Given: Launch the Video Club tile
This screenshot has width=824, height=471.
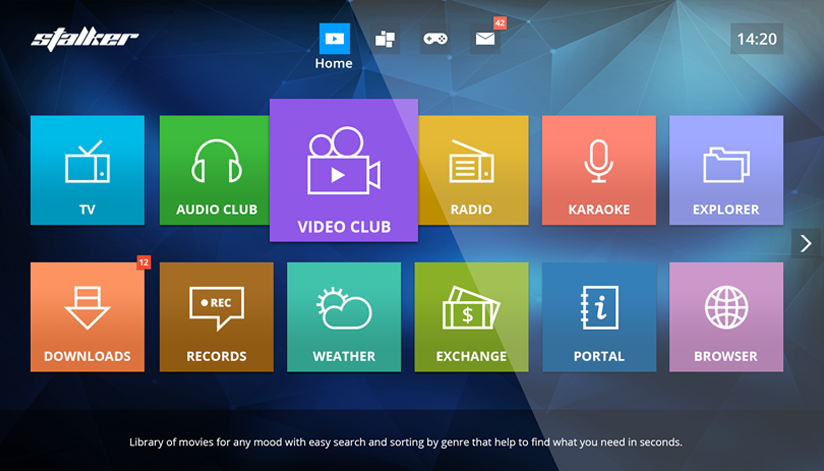Looking at the screenshot, I should pos(343,170).
